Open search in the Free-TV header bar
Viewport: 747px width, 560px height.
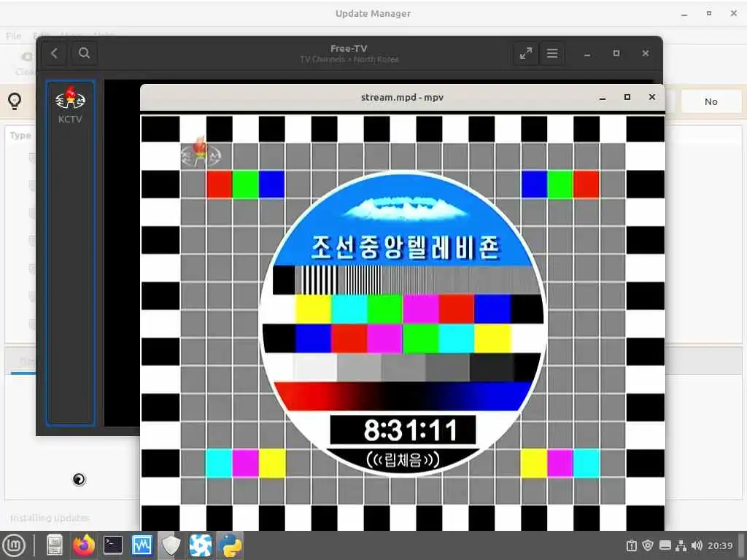[85, 52]
